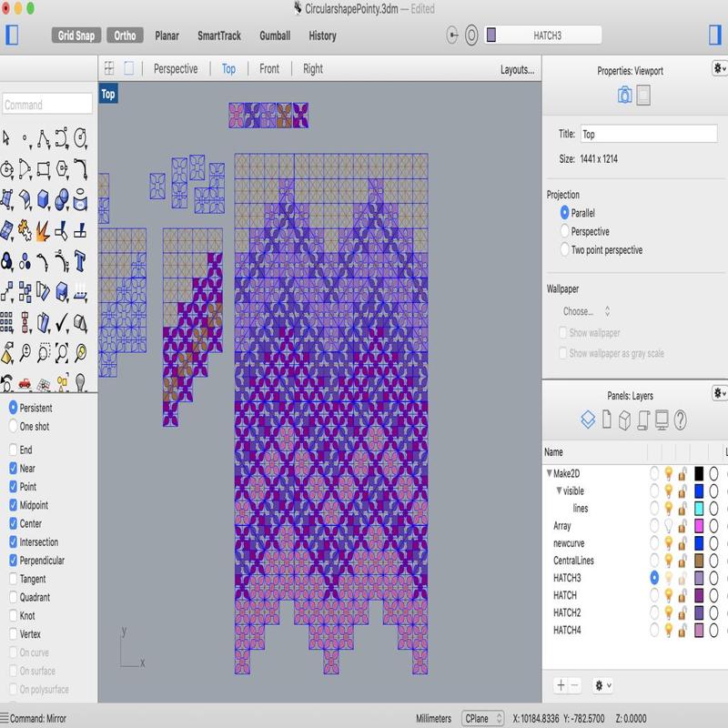Select the Perspective projection radio button
Viewport: 728px width, 728px height.
pos(565,231)
